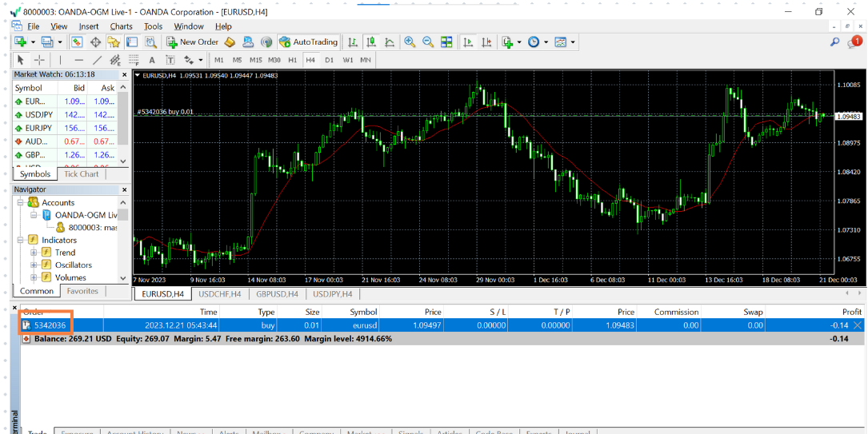
Task: Toggle the Market Watch window icon
Action: [x=77, y=42]
